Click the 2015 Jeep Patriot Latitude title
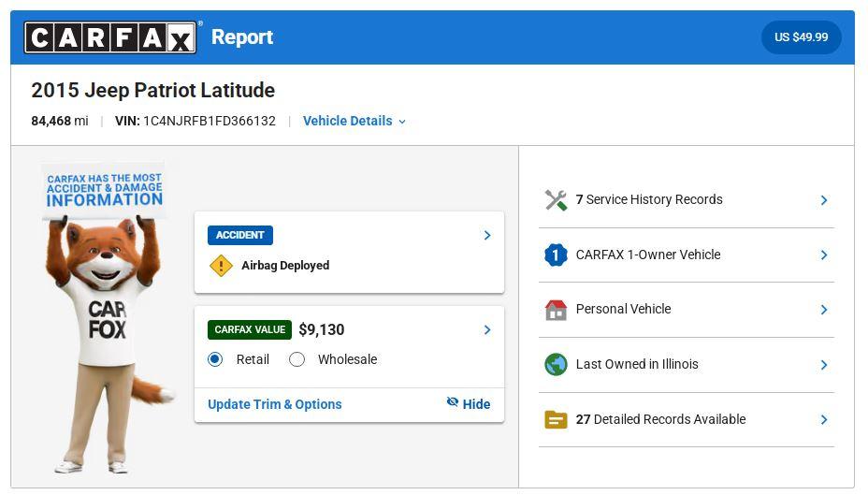This screenshot has height=495, width=868. point(152,90)
